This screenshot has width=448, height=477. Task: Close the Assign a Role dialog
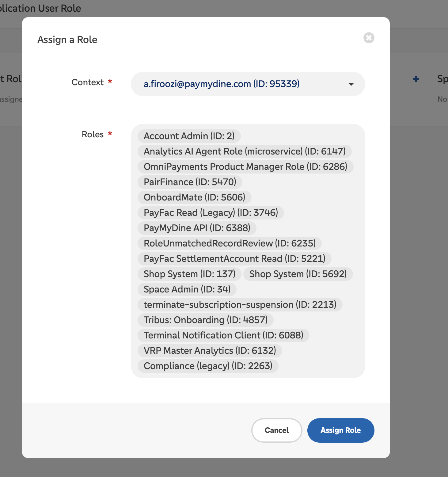[x=369, y=38]
